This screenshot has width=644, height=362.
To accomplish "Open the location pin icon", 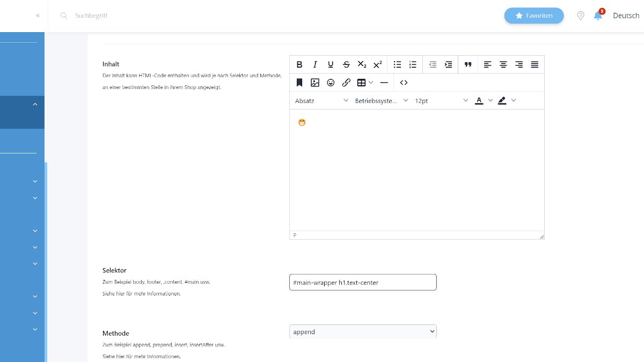I will pos(580,16).
